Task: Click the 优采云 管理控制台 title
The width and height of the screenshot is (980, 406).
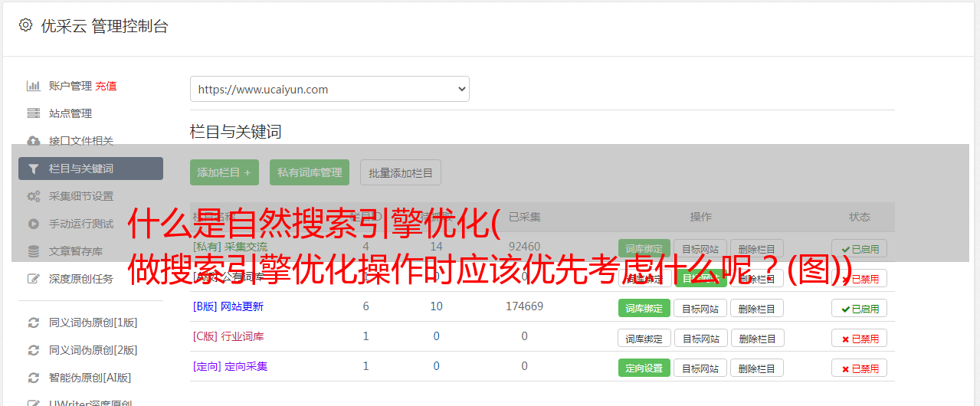Action: (104, 26)
